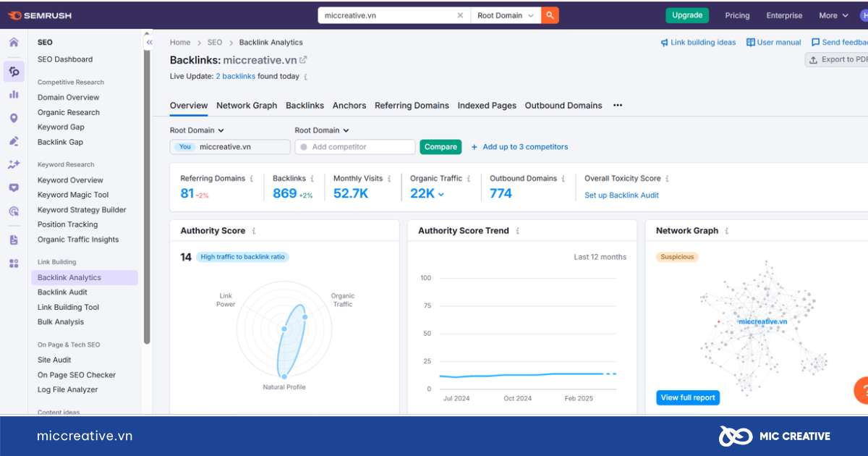Select the SEO toolkit icon in left rail
Viewport: 868px width, 456px height.
tap(14, 71)
